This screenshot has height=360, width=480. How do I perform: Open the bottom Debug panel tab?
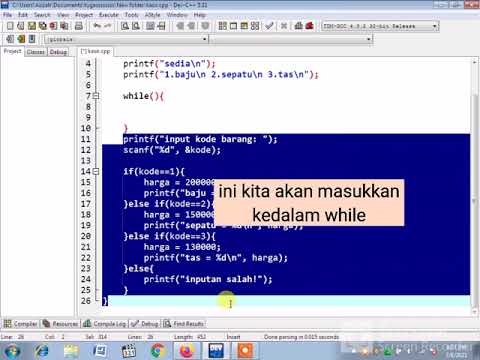pos(145,324)
